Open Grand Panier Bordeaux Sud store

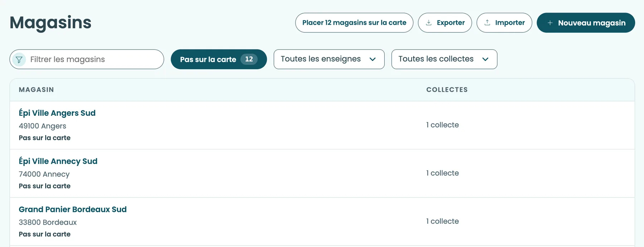[73, 209]
